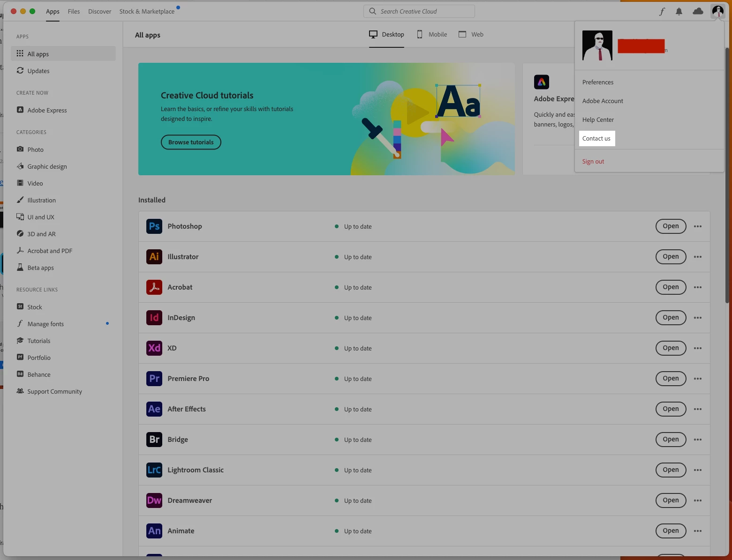Image resolution: width=732 pixels, height=560 pixels.
Task: Click the profile photo thumbnail in menu
Action: coord(597,45)
